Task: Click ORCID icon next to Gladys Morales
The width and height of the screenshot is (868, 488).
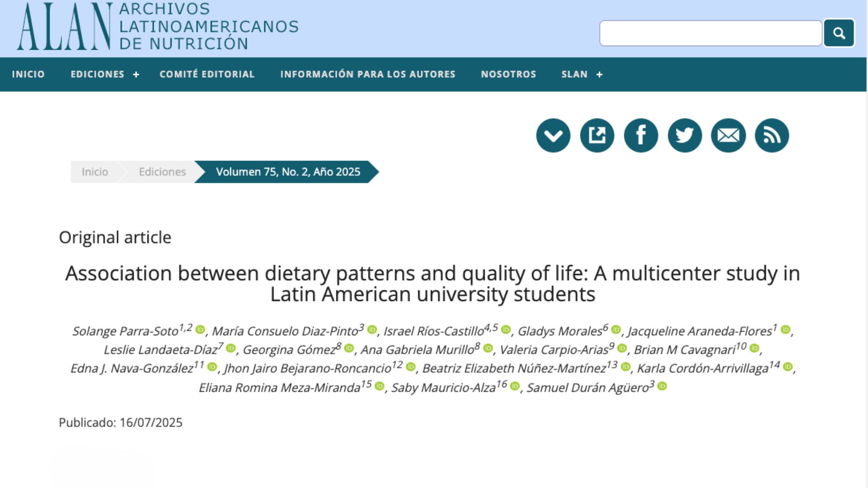Action: [616, 330]
